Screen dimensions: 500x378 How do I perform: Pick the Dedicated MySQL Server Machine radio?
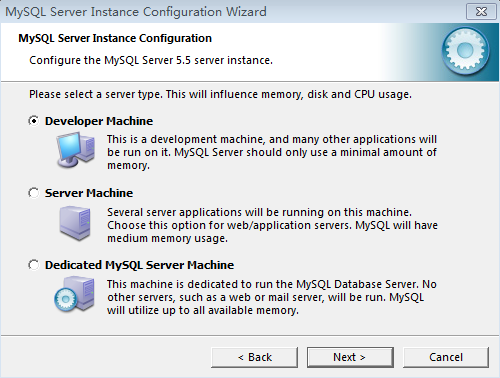coord(34,265)
